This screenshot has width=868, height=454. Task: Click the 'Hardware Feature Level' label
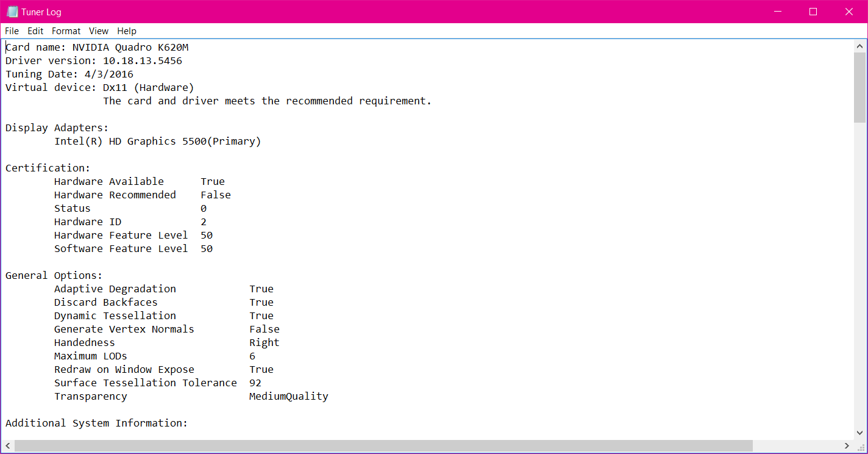tap(121, 235)
